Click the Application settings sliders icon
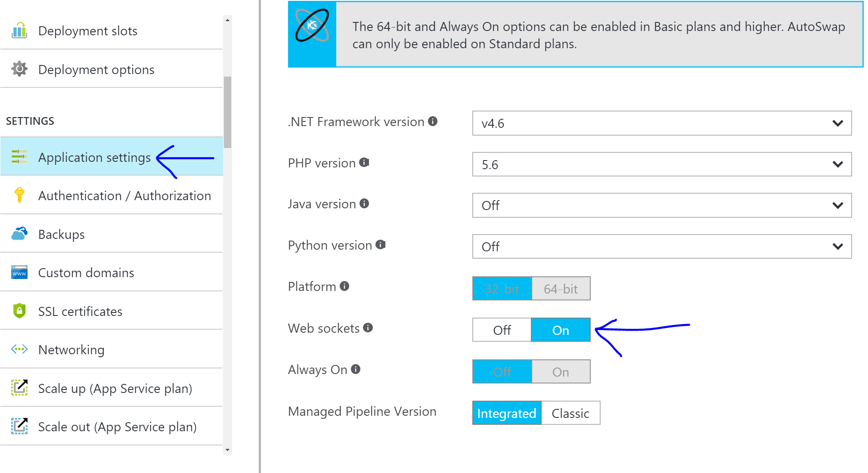868x473 pixels. [19, 157]
